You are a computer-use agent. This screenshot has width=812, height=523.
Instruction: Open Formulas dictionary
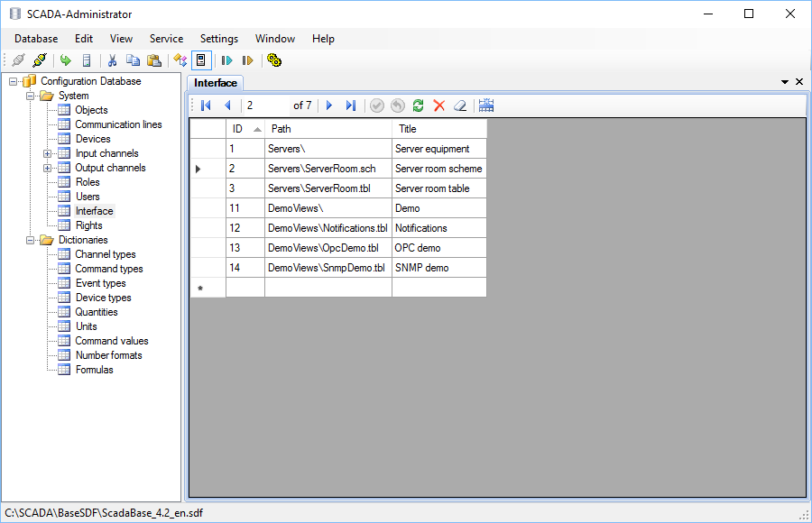(94, 371)
